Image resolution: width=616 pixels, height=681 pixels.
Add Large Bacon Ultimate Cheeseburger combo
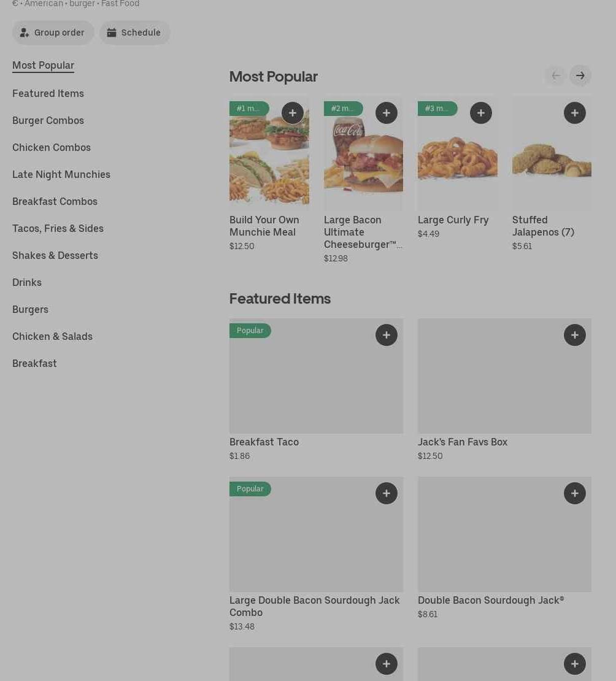coord(386,113)
